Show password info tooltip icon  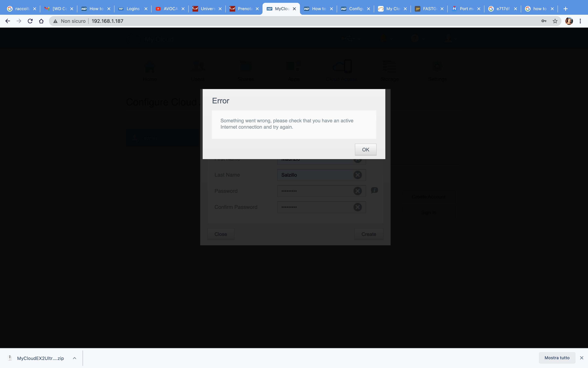[x=374, y=190]
